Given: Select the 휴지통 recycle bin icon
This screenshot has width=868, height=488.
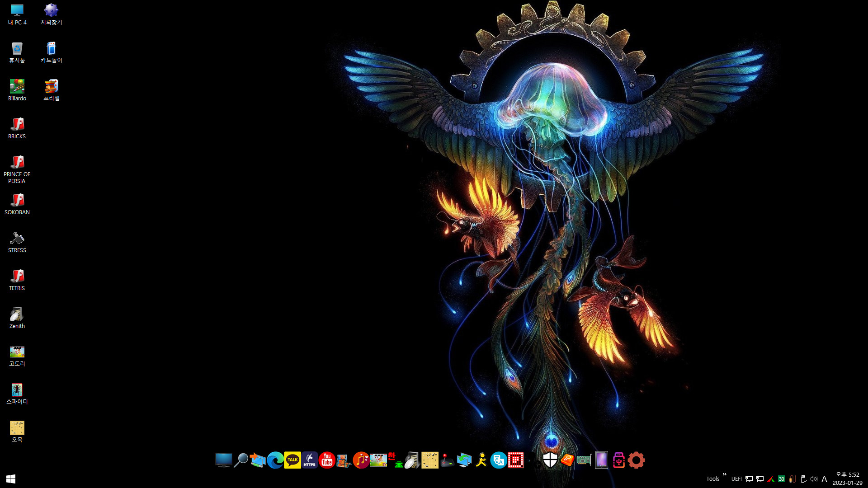Looking at the screenshot, I should tap(17, 52).
